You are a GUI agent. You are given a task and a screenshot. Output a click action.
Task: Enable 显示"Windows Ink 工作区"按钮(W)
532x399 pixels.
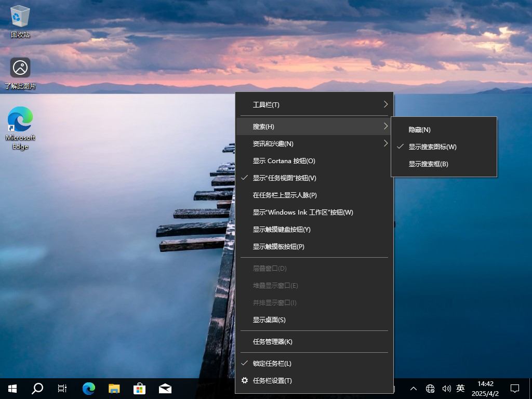pos(314,212)
